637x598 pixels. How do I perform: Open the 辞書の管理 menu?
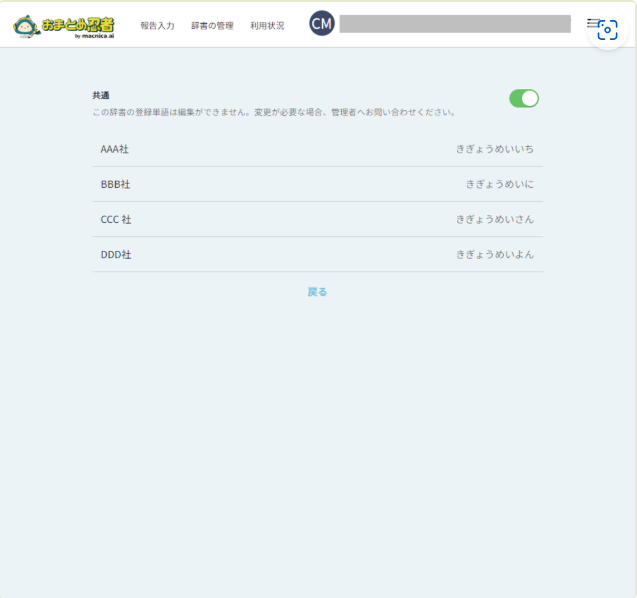212,26
